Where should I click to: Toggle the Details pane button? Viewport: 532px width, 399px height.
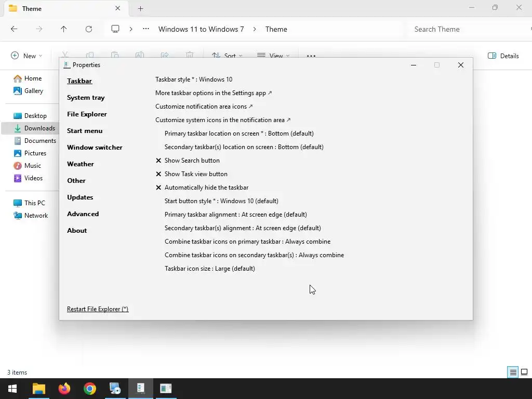503,56
